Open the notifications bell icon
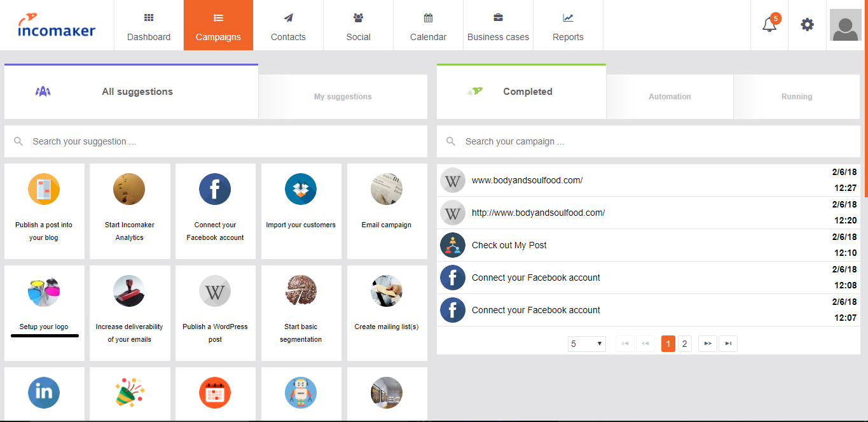Image resolution: width=868 pixels, height=422 pixels. (769, 25)
